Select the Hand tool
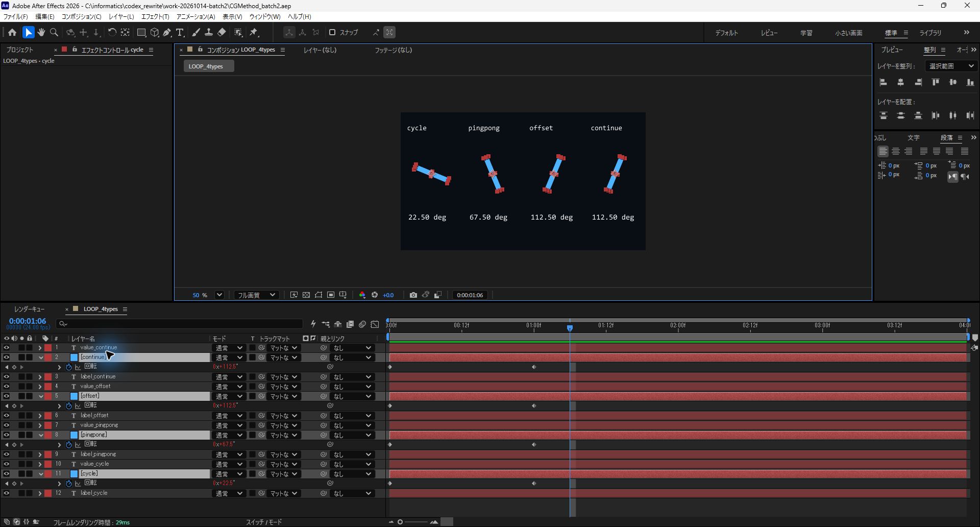 pyautogui.click(x=41, y=32)
